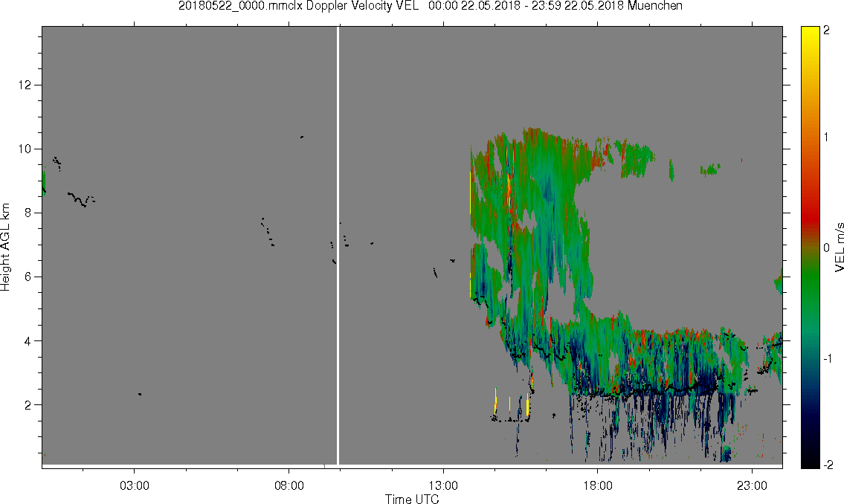Viewport: 844px width, 504px height.
Task: Click the 23:00 time axis label
Action: 752,486
